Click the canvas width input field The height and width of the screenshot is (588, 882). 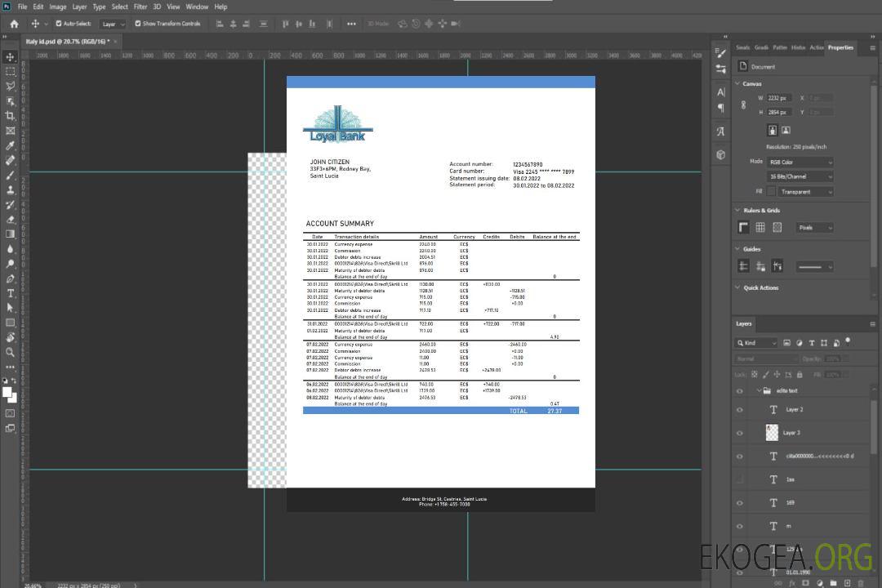tap(779, 98)
